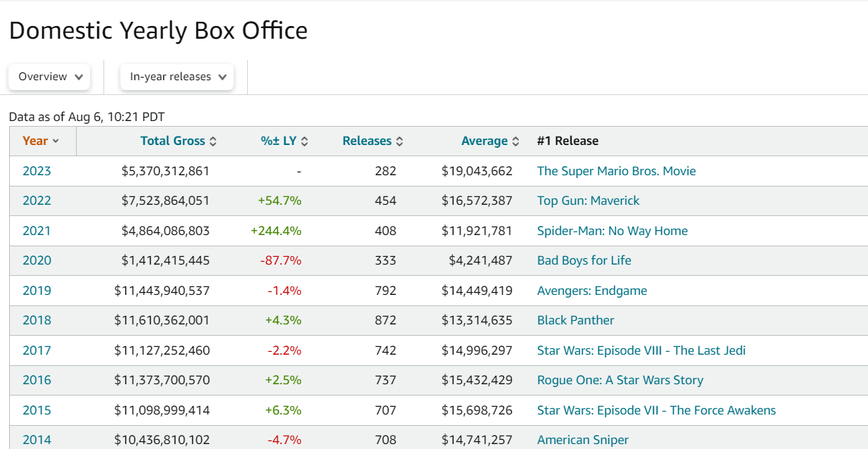Image resolution: width=868 pixels, height=449 pixels.
Task: Click the $1,412,415,445 total gross cell
Action: pos(165,260)
